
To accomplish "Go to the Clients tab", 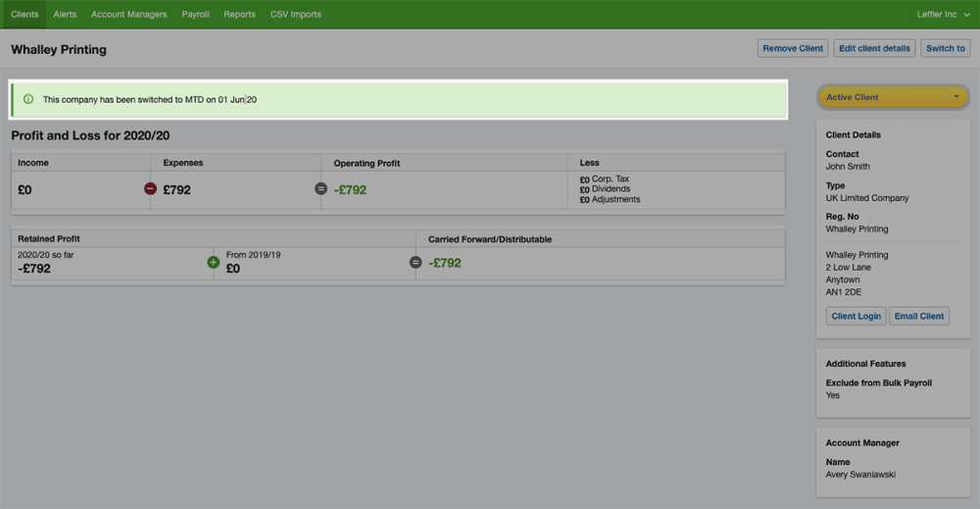I will click(x=24, y=15).
